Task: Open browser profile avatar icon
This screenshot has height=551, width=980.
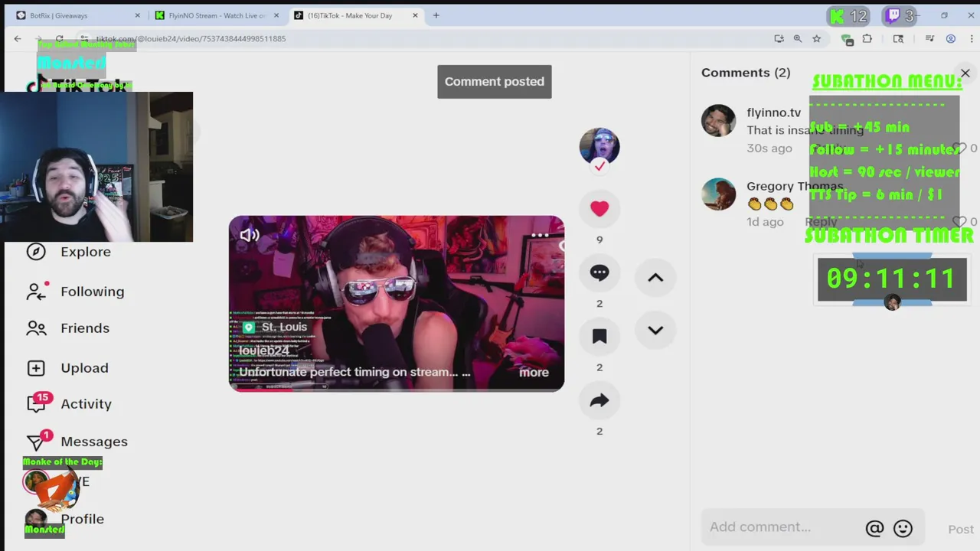Action: tap(951, 38)
